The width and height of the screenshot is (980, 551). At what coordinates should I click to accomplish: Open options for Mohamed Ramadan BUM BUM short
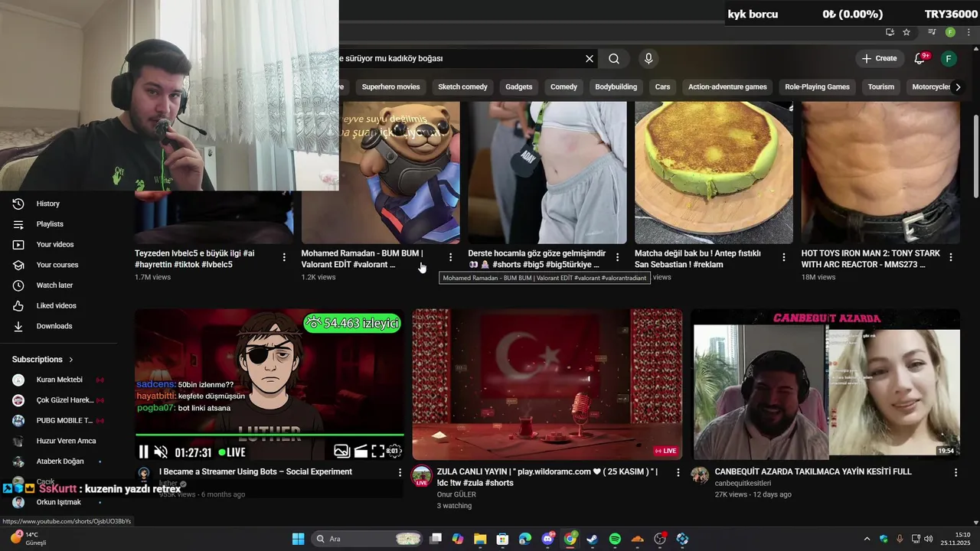(450, 258)
